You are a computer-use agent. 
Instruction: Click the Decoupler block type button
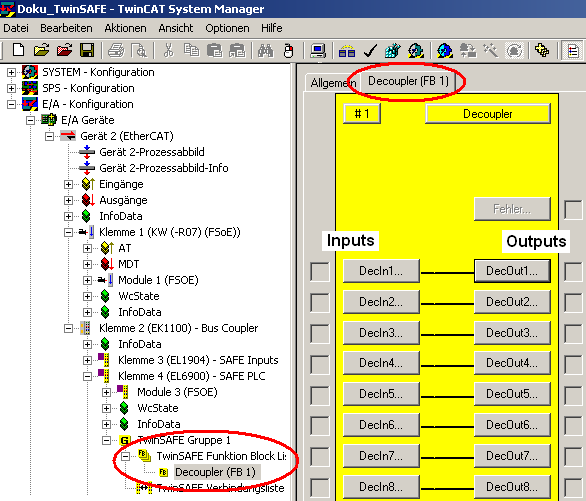point(488,114)
